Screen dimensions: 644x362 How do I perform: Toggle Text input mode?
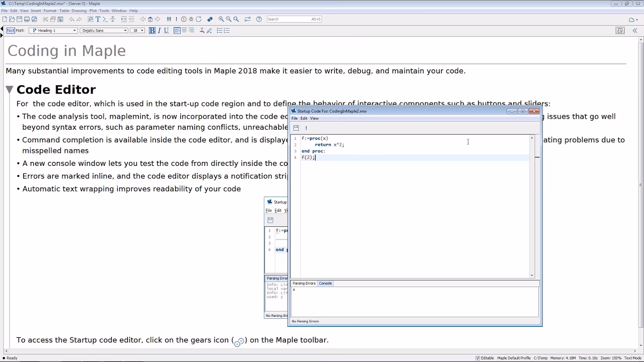click(x=11, y=30)
